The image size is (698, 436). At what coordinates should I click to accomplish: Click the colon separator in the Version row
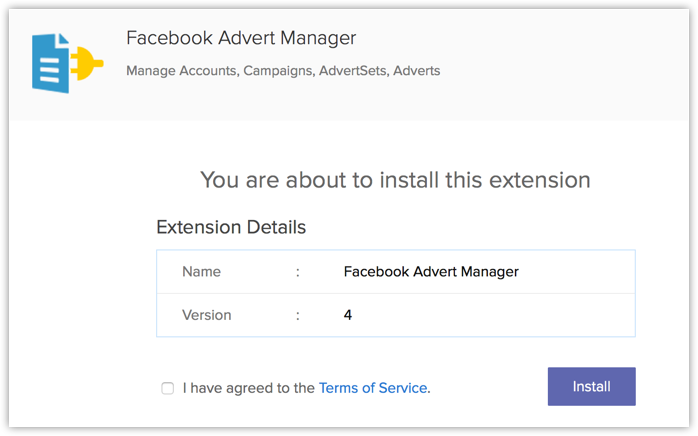[297, 315]
